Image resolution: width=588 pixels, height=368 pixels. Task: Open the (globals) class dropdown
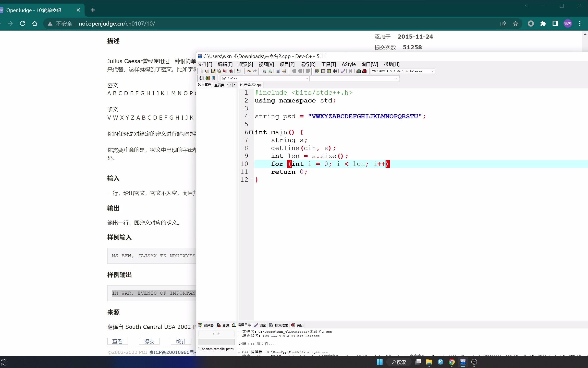[x=307, y=78]
